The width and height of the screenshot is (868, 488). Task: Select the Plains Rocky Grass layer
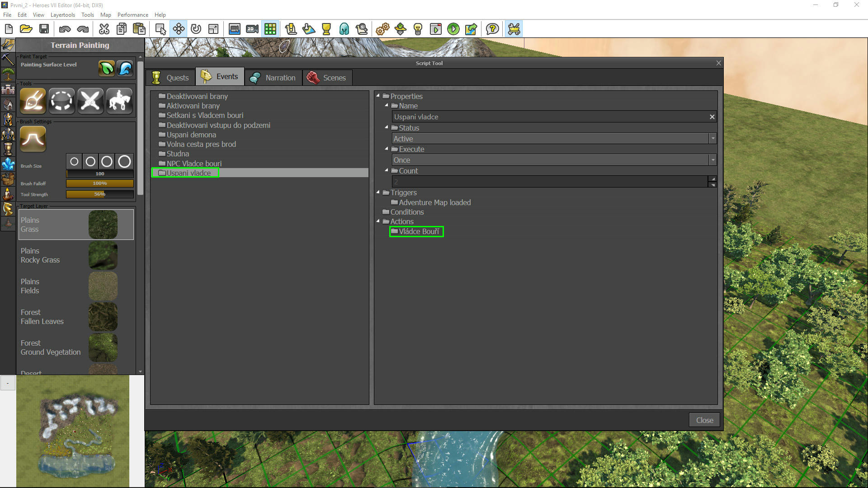click(x=76, y=255)
